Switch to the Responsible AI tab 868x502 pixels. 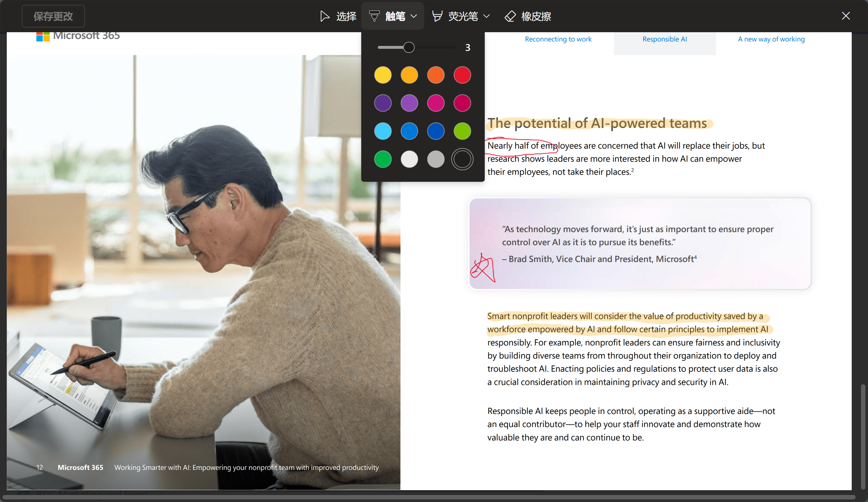point(664,39)
